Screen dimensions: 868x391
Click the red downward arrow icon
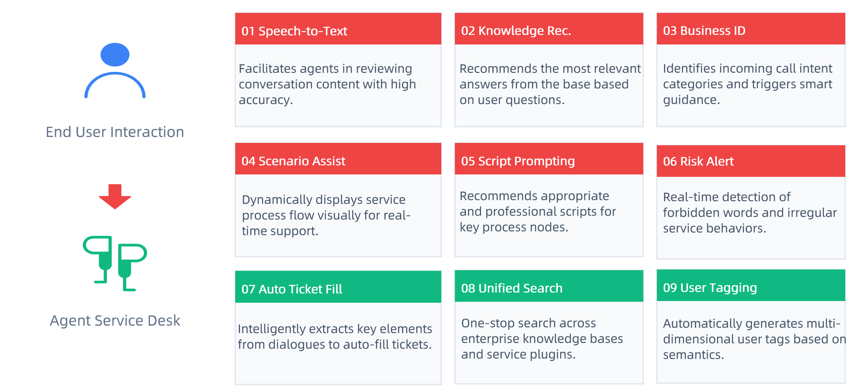pyautogui.click(x=115, y=197)
